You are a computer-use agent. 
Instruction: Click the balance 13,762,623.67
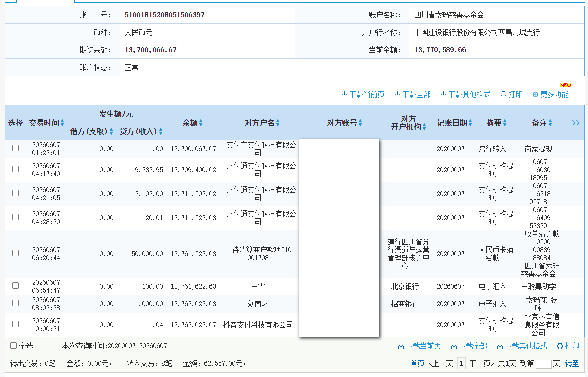tap(194, 325)
